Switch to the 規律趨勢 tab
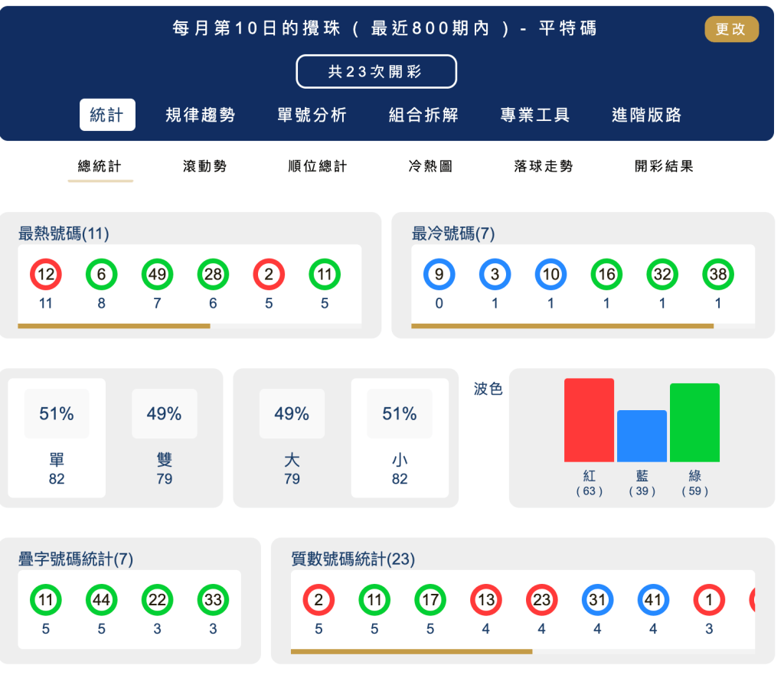The height and width of the screenshot is (678, 784). (203, 115)
